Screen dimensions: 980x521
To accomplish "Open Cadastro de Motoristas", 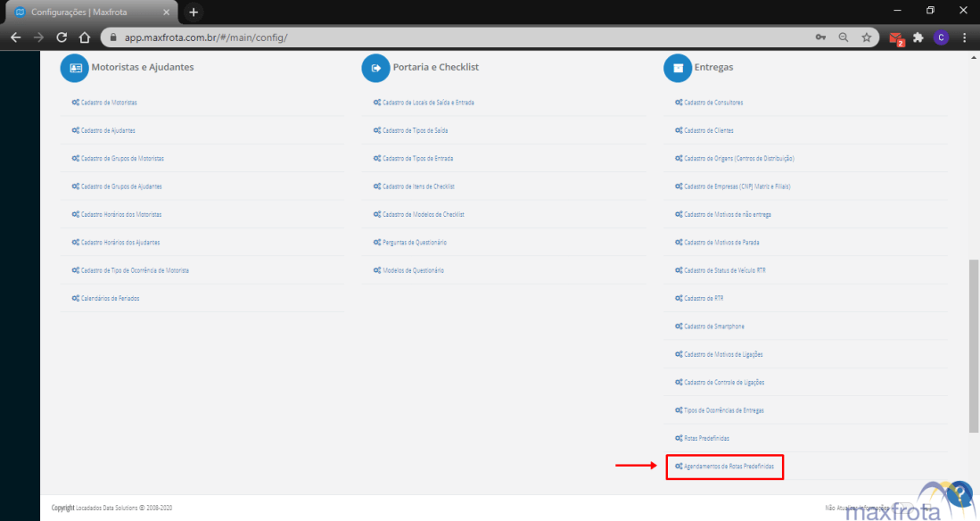I will [108, 103].
